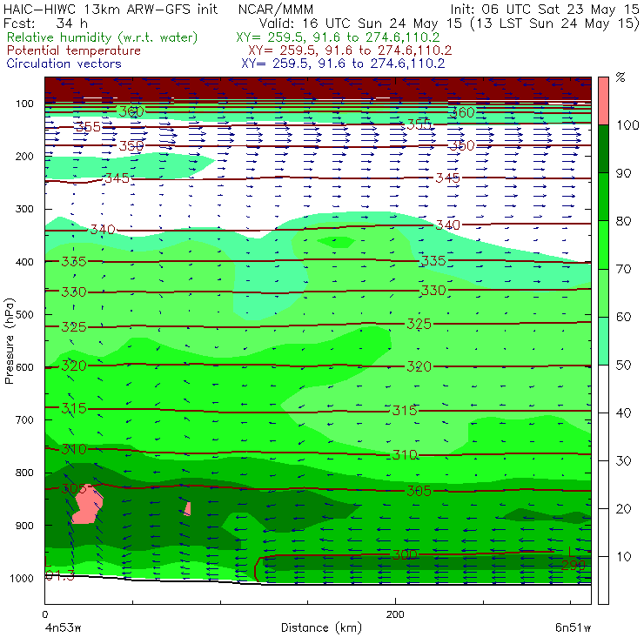Select the '80' colorbar value label
The height and width of the screenshot is (644, 644).
click(x=624, y=221)
